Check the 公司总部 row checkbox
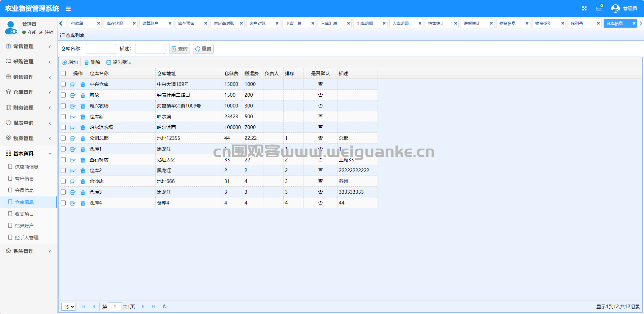Viewport: 644px width, 314px height. coord(63,138)
